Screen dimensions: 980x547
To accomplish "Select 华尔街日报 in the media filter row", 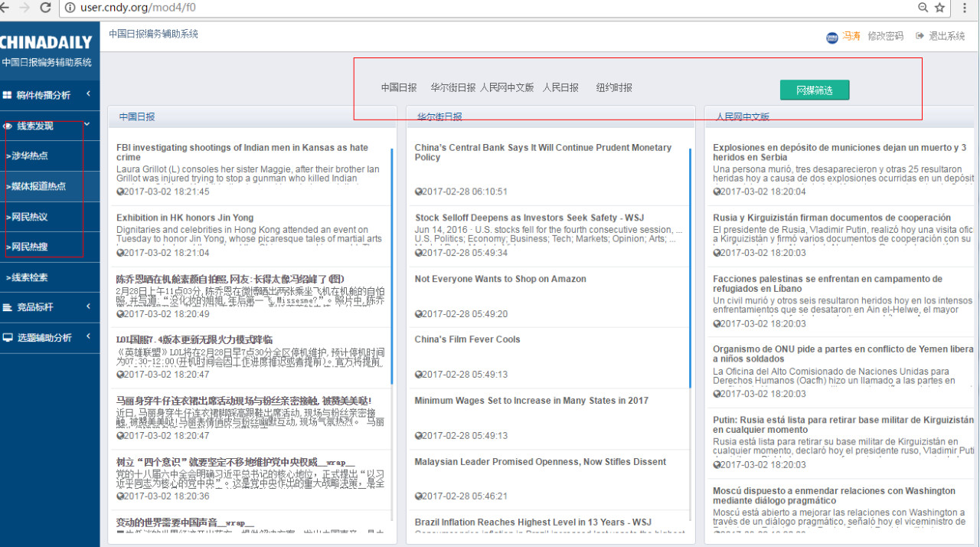I will [x=453, y=87].
